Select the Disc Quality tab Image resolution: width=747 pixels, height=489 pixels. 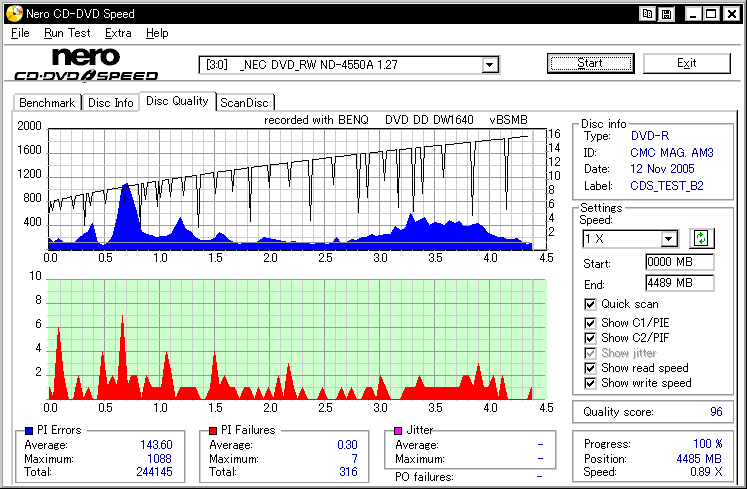point(177,101)
